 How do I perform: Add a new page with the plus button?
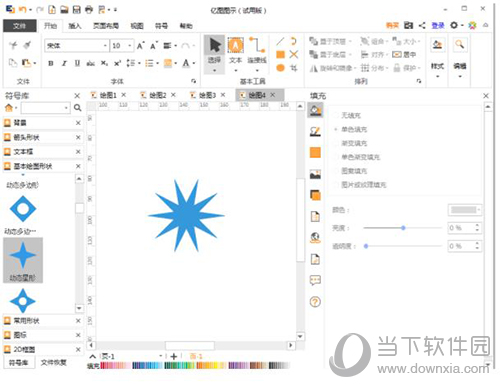(173, 356)
